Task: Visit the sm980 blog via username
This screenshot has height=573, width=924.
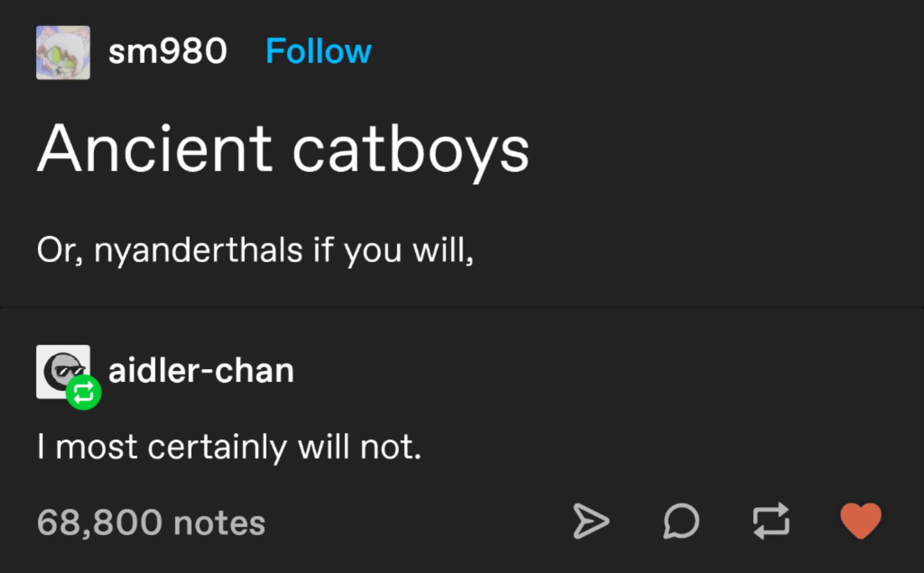Action: click(x=167, y=51)
